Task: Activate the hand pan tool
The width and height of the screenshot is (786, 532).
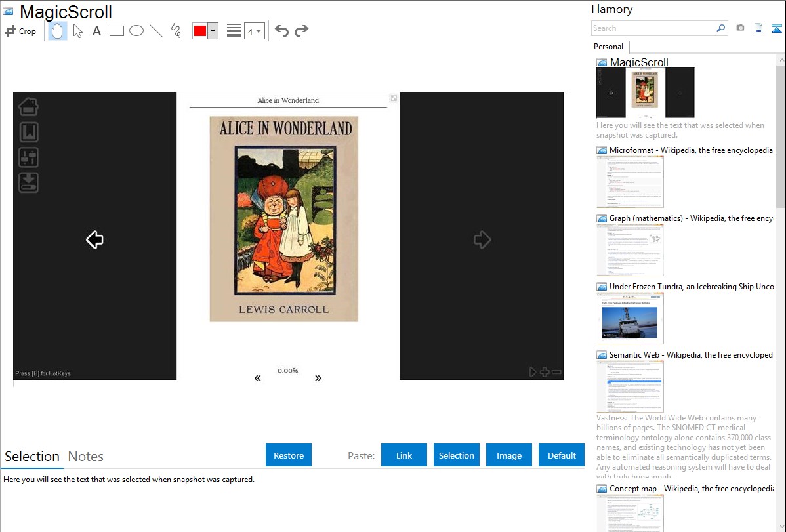Action: (58, 31)
